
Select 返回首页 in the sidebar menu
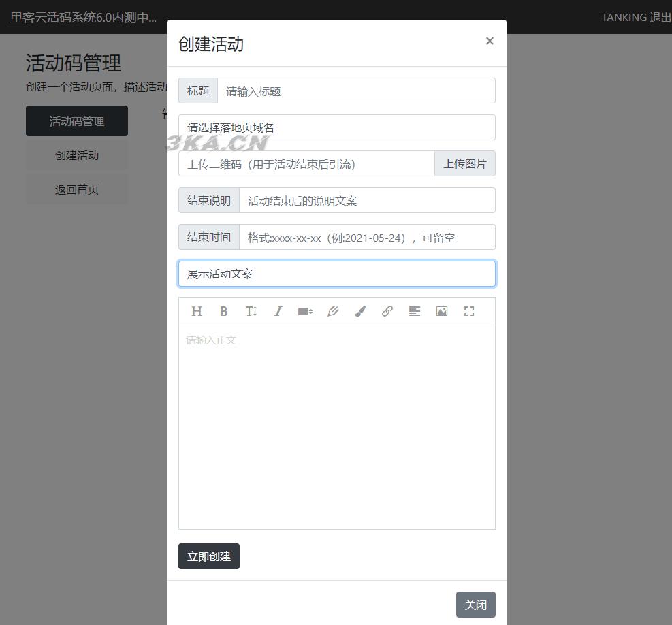[77, 189]
